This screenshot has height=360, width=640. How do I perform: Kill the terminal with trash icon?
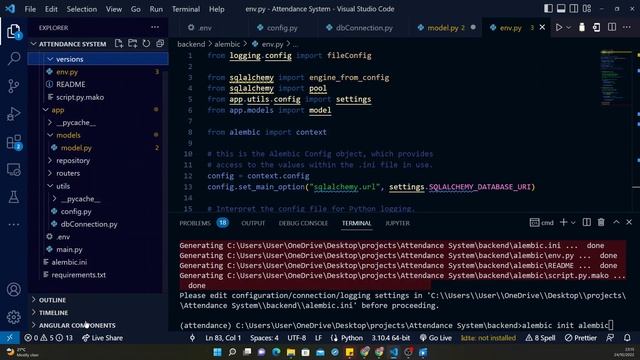coord(601,222)
